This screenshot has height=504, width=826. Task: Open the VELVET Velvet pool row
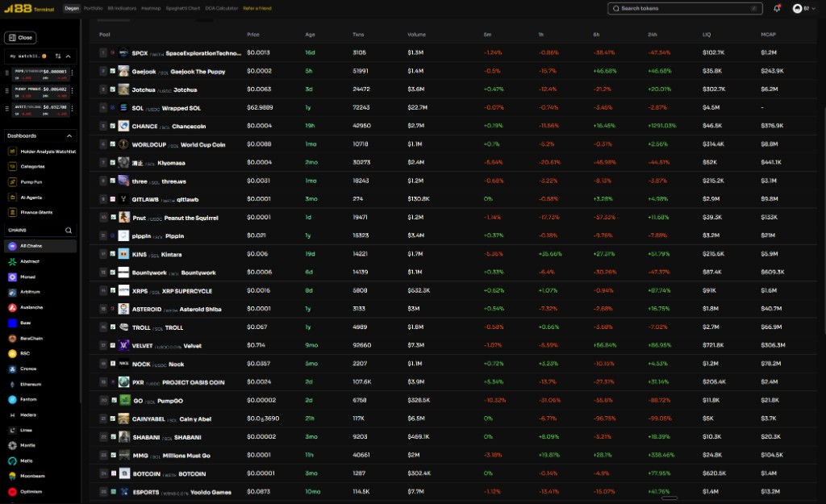453,345
